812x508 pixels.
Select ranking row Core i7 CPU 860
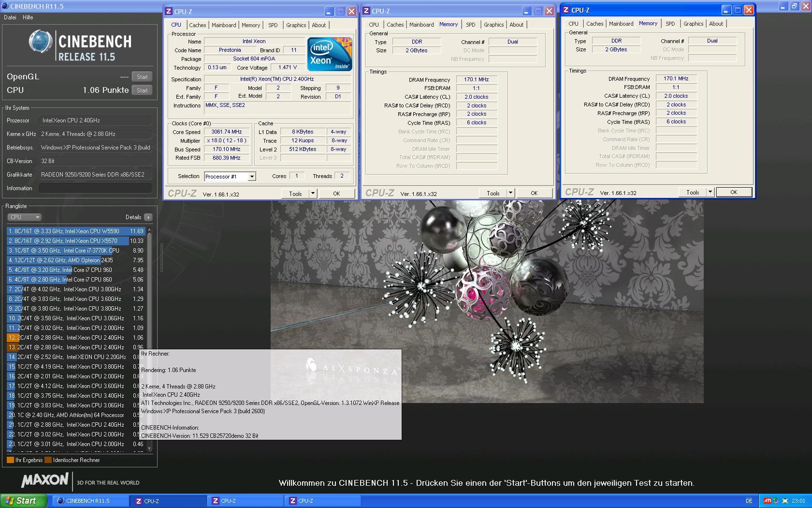pos(76,280)
